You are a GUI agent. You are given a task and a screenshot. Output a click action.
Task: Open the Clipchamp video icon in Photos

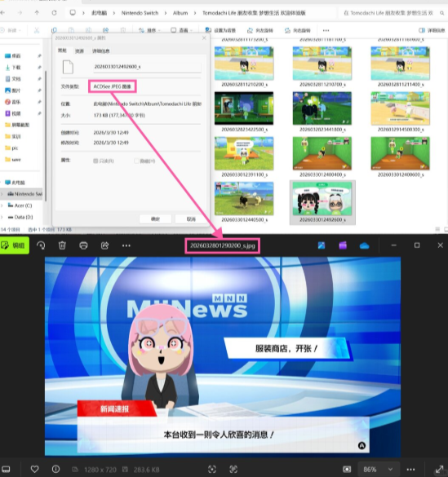tap(343, 245)
